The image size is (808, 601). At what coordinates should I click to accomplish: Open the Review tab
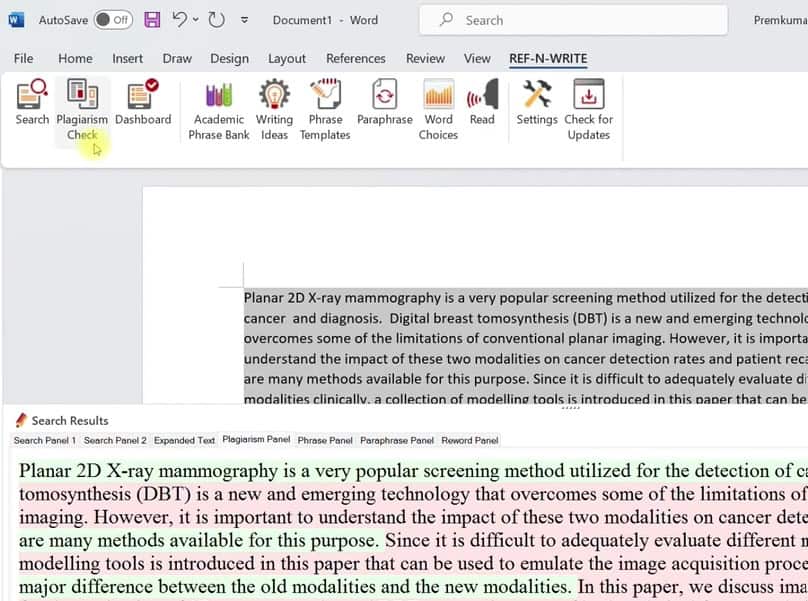tap(425, 58)
